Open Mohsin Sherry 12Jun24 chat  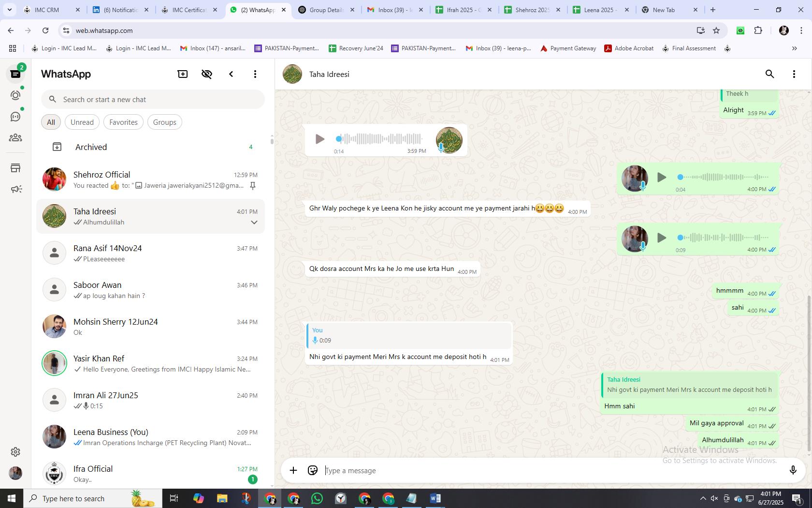(x=151, y=327)
